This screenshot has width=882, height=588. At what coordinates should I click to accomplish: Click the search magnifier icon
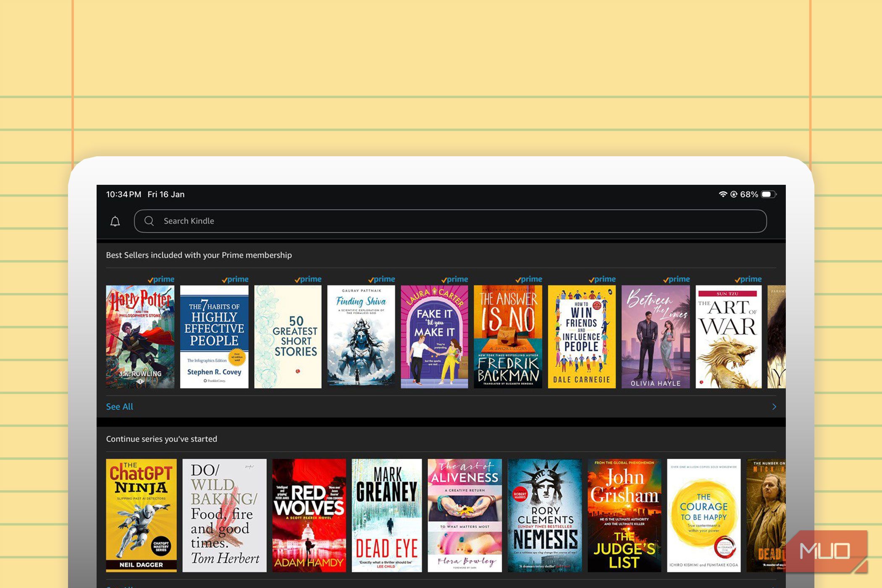click(149, 221)
